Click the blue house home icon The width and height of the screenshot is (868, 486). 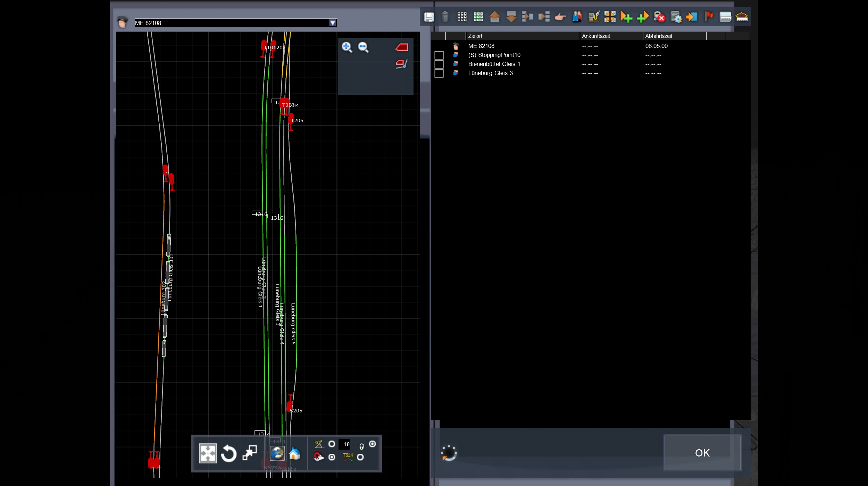294,453
